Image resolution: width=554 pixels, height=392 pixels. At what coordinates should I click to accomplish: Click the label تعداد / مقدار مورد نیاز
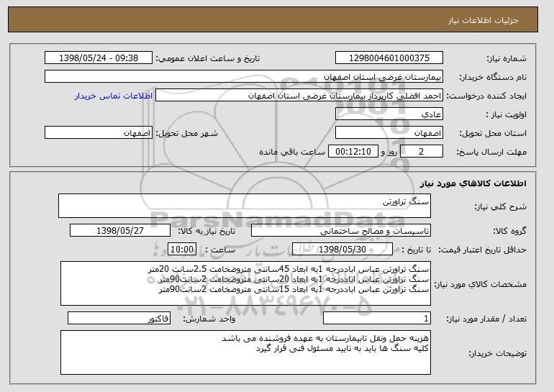(x=486, y=319)
